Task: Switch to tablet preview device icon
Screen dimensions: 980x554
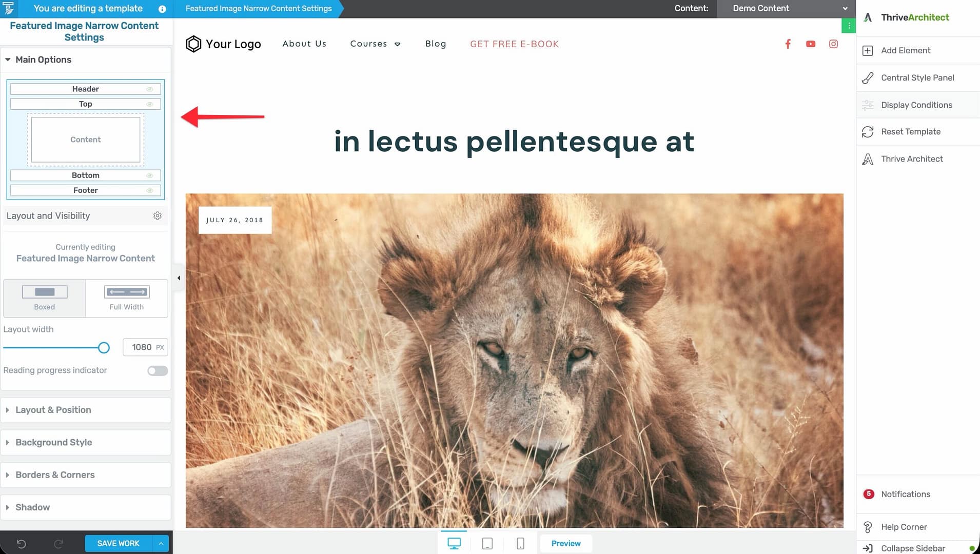Action: click(487, 543)
